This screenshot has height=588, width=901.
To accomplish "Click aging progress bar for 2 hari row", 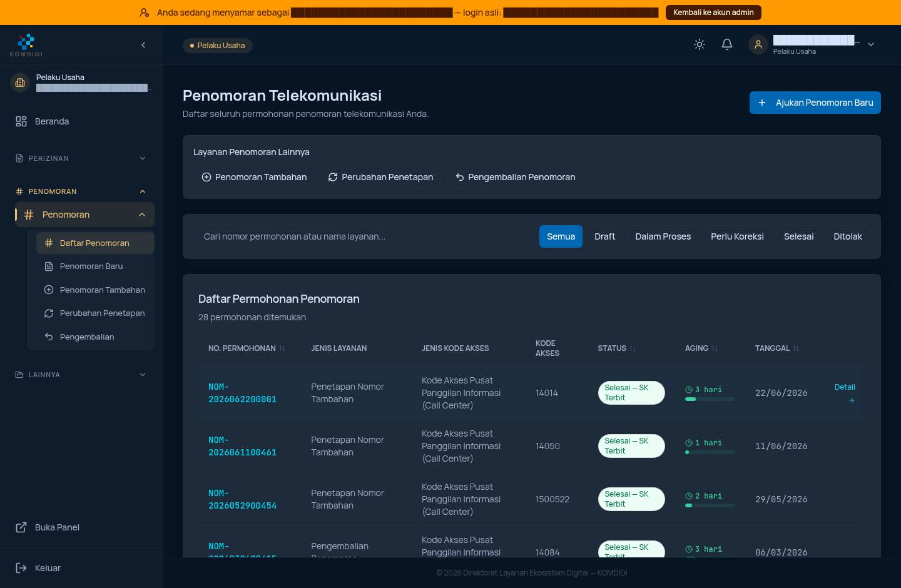I will tap(710, 505).
